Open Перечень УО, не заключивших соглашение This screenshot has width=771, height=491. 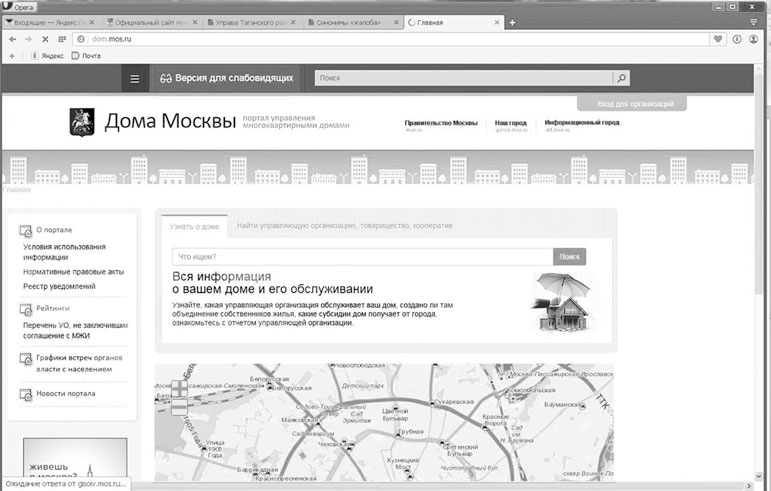pos(75,330)
